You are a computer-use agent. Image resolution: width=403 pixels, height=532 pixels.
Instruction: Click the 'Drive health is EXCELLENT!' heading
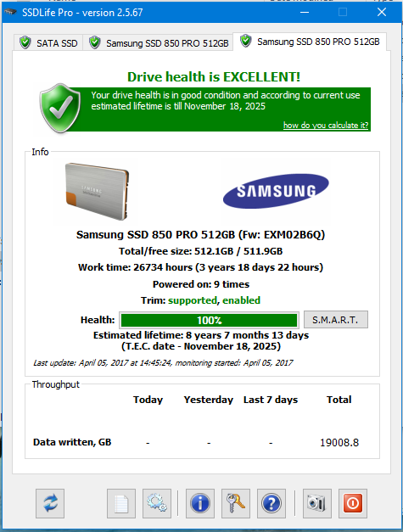[214, 77]
